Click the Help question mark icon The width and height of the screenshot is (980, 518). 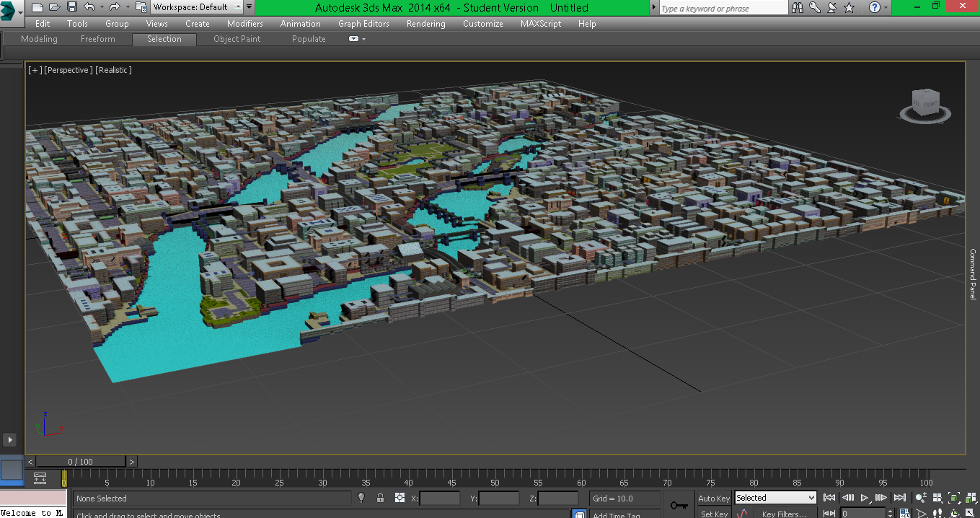click(875, 8)
